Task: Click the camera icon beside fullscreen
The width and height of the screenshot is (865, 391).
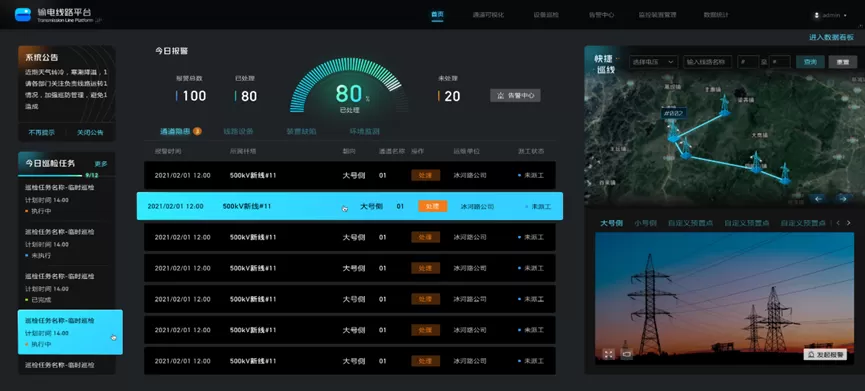Action: coord(626,354)
